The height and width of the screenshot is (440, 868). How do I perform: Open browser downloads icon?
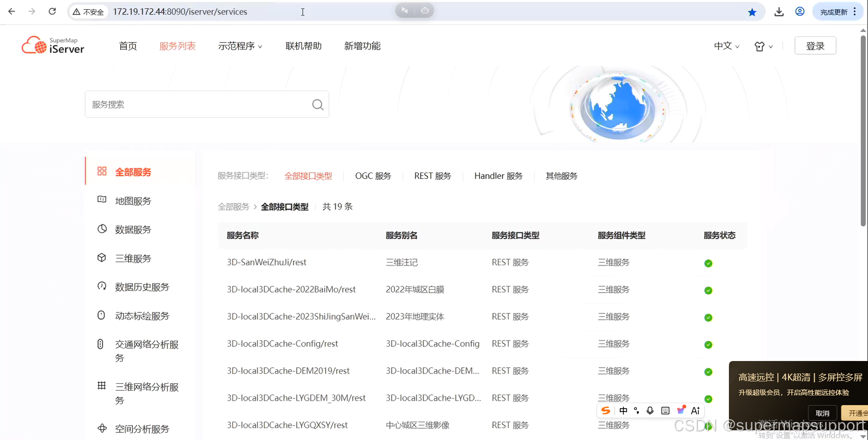[779, 12]
